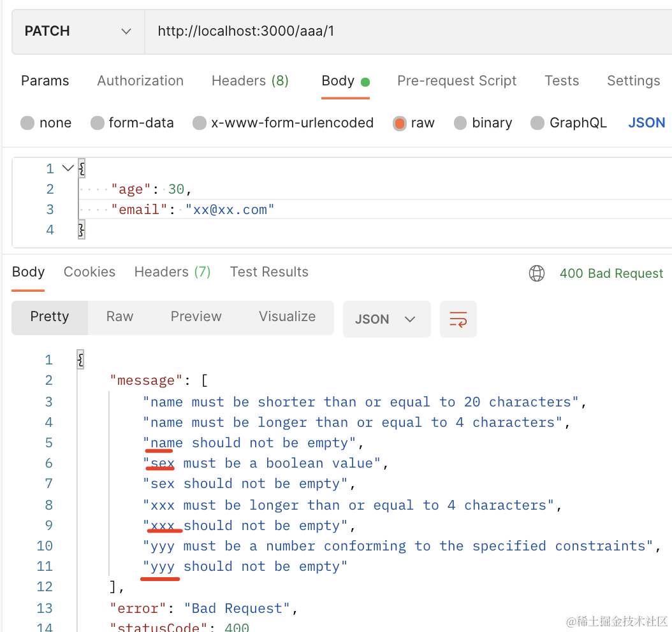
Task: Select the binary body option
Action: (460, 123)
